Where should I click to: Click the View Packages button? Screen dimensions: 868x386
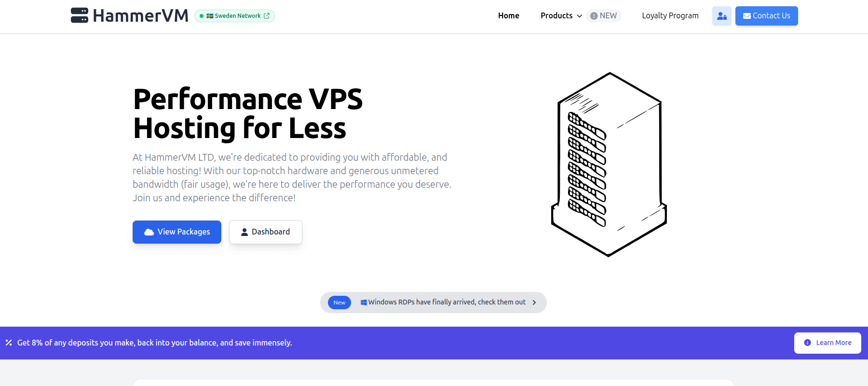(x=177, y=232)
